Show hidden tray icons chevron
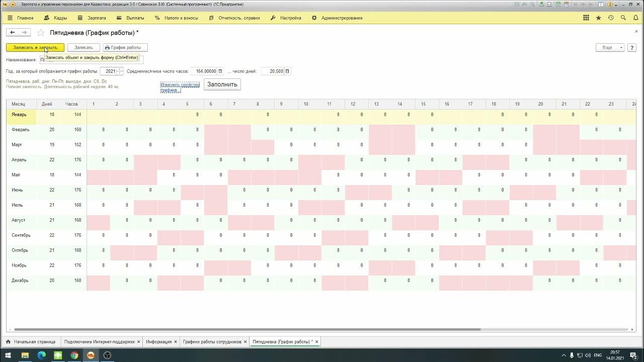Screen dimensions: 644x362 [564, 355]
